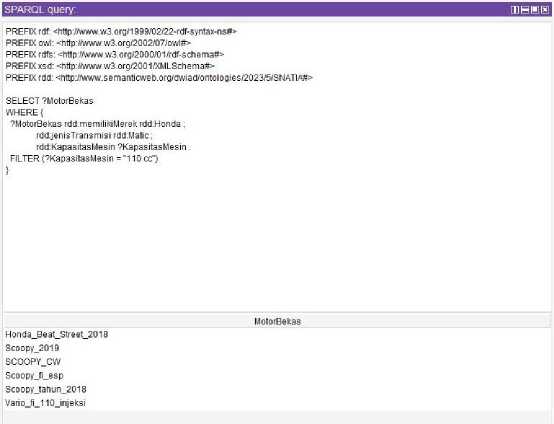The height and width of the screenshot is (424, 554).
Task: Click the rdd:jenisTransmisi rdd:Matic line
Action: [x=94, y=136]
